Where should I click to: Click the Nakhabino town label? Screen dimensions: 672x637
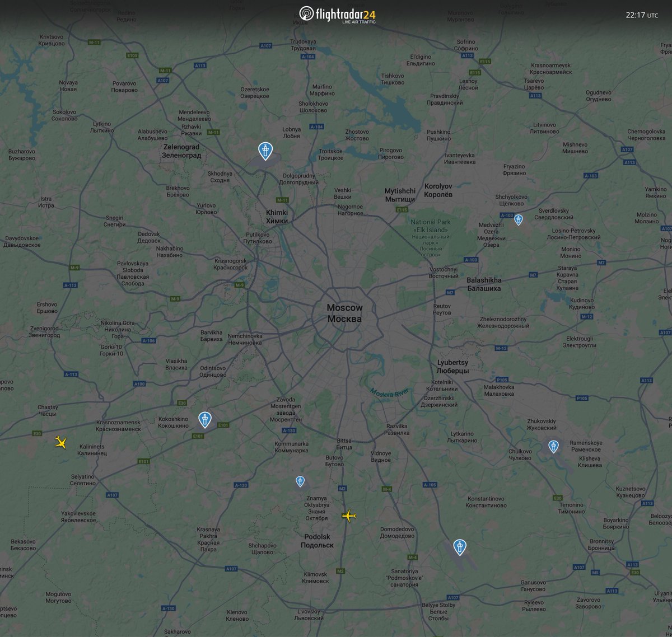tap(169, 252)
